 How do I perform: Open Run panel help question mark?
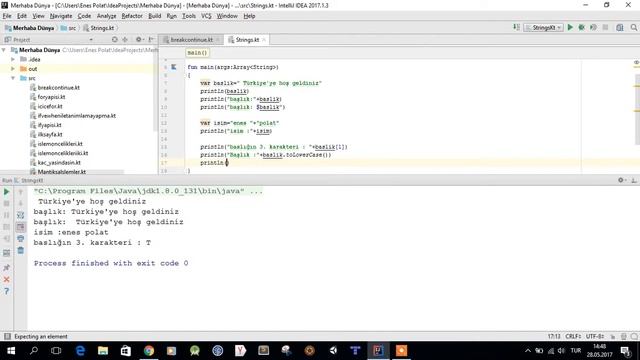(7, 291)
